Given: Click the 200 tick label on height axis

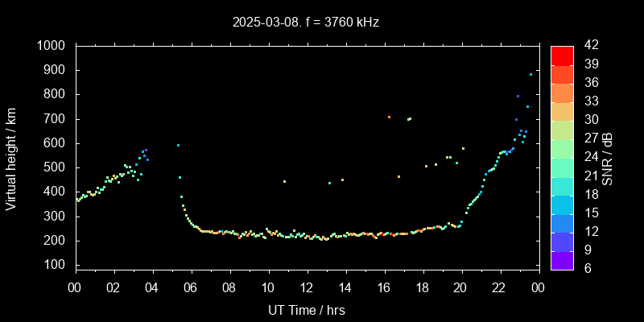Looking at the screenshot, I should pyautogui.click(x=57, y=241).
